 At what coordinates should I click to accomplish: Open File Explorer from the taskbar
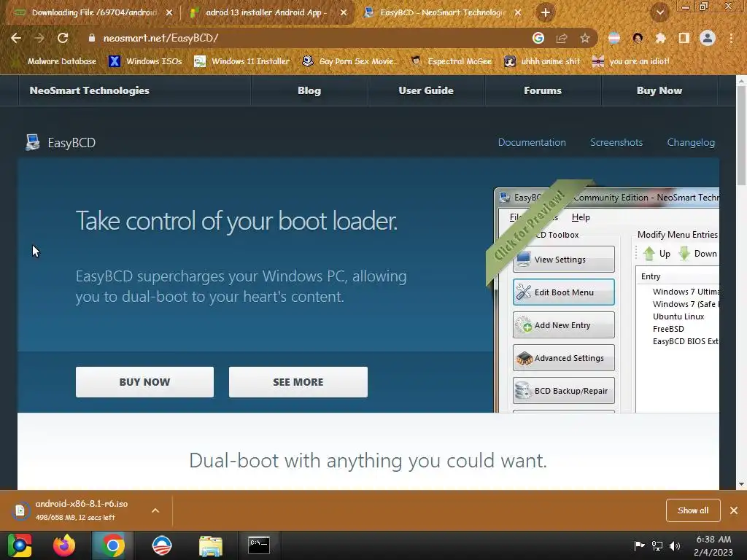tap(210, 545)
